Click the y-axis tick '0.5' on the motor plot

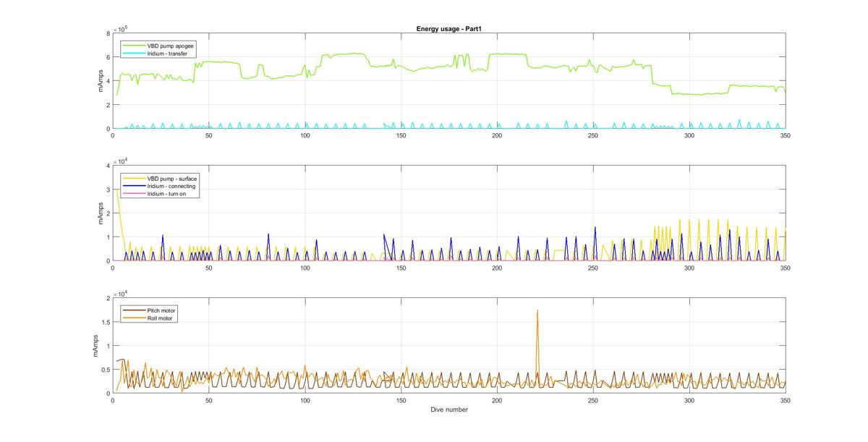tap(106, 370)
